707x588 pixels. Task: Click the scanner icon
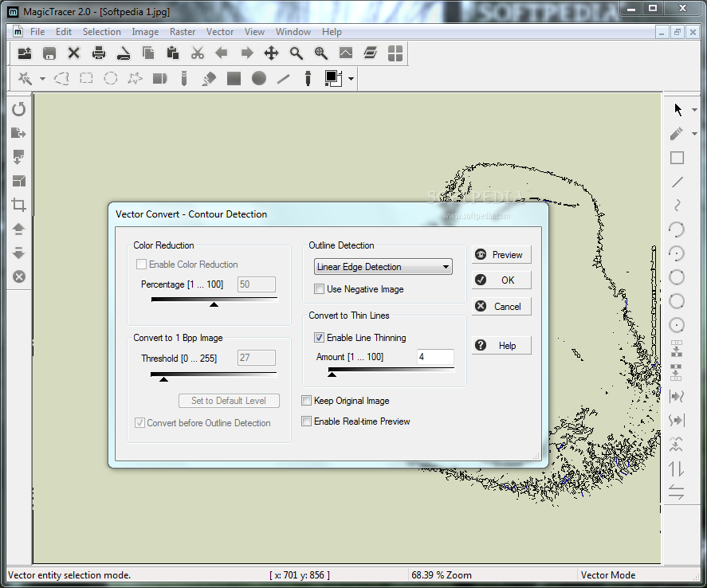tap(123, 53)
